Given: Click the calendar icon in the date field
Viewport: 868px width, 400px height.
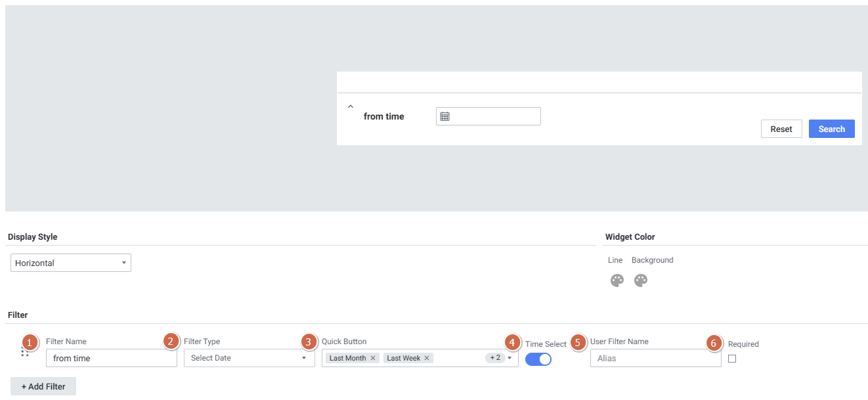Looking at the screenshot, I should click(x=445, y=116).
